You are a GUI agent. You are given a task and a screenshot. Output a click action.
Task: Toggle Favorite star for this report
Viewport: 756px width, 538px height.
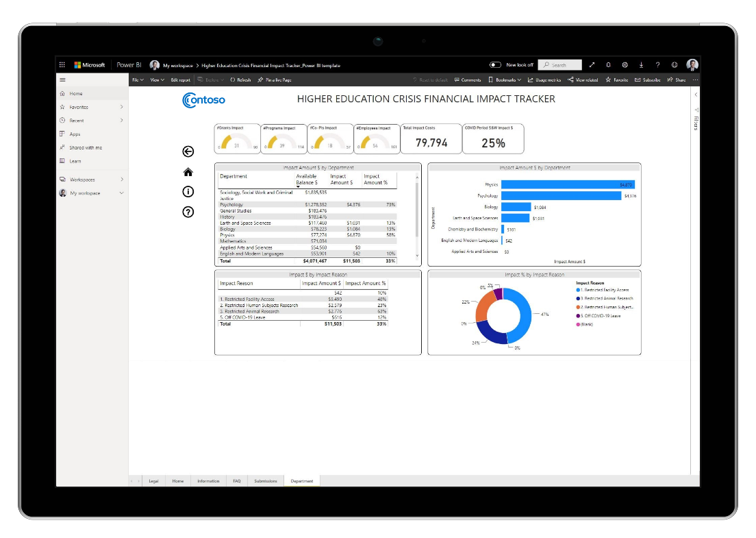click(x=617, y=80)
